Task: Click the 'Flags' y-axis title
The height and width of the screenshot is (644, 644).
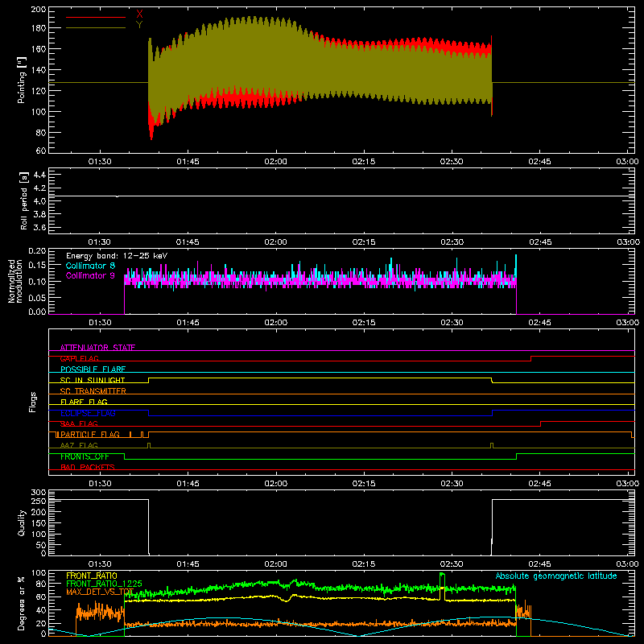Action: point(33,402)
